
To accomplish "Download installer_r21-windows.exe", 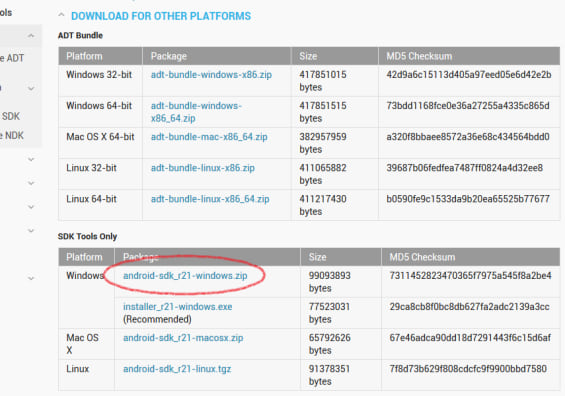I will [x=178, y=307].
